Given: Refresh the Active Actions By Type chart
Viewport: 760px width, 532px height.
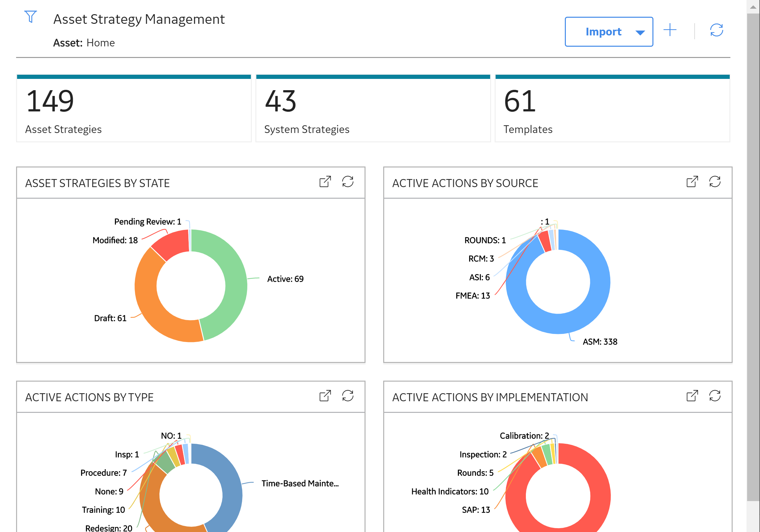Looking at the screenshot, I should pyautogui.click(x=347, y=395).
